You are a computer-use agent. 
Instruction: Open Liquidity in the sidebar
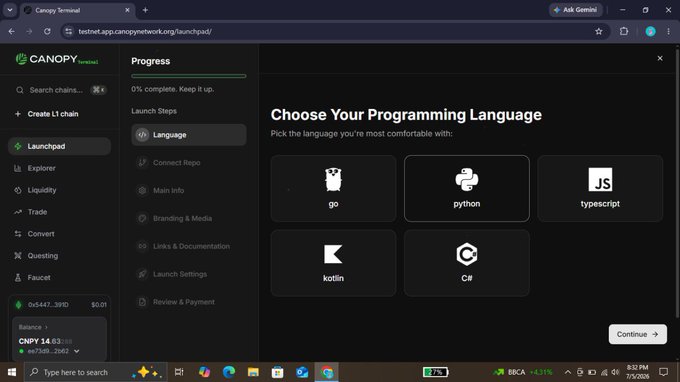tap(59, 190)
